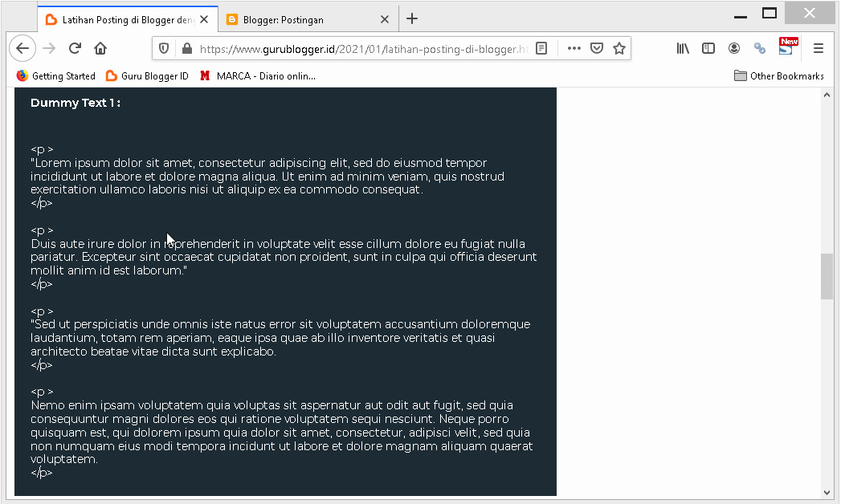841x504 pixels.
Task: Toggle Reader View for this article
Action: pyautogui.click(x=541, y=47)
